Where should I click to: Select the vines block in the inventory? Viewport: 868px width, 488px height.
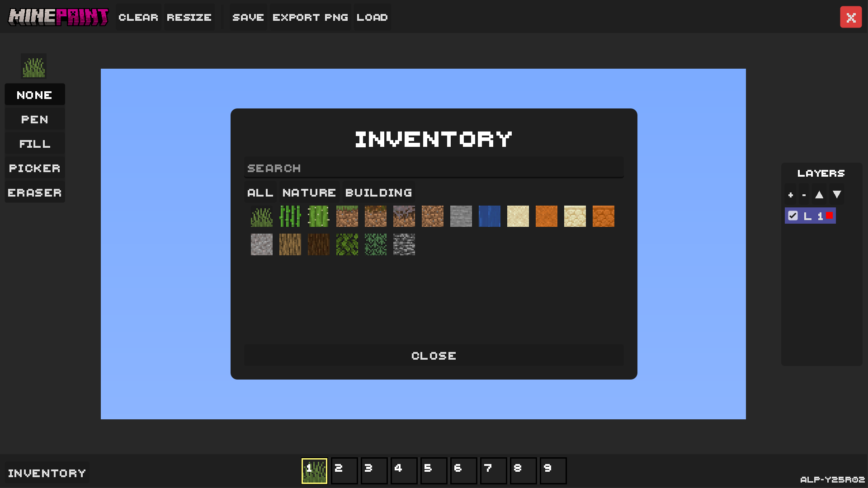coord(375,244)
